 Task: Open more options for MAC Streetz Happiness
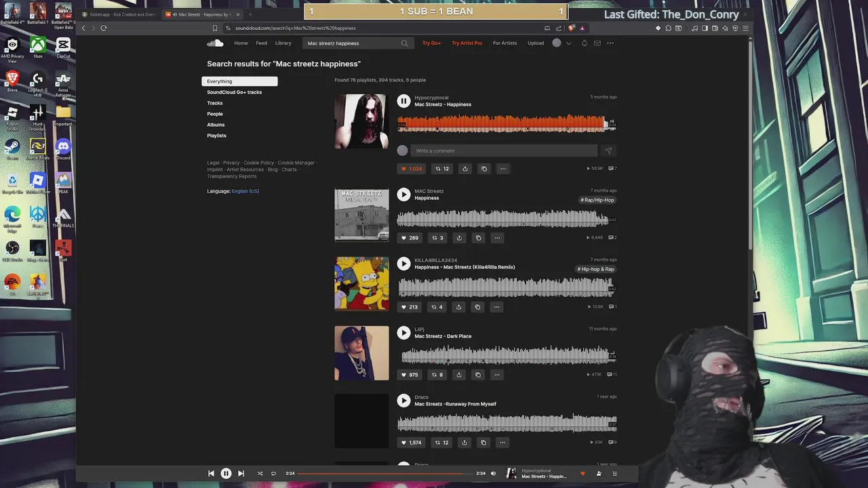[x=497, y=238]
